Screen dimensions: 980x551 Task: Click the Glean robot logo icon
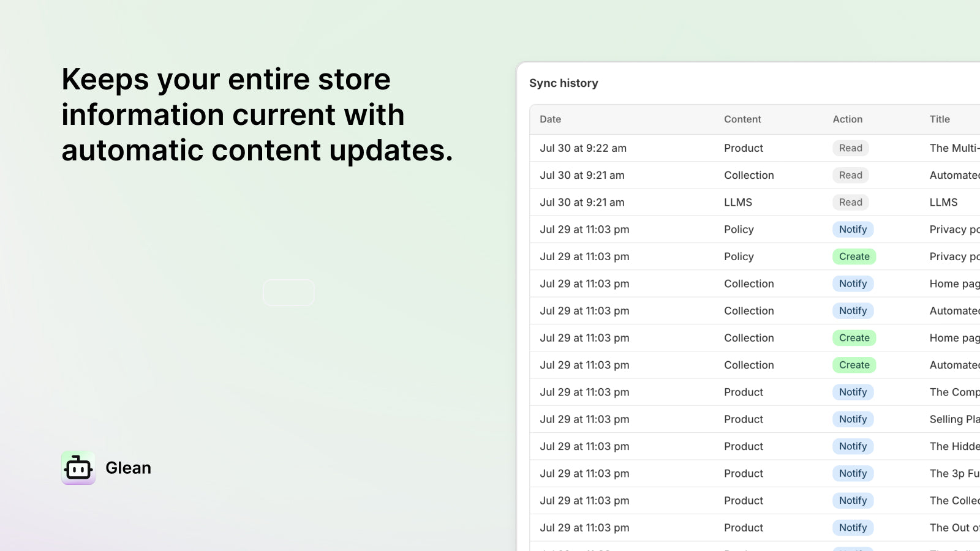[78, 468]
